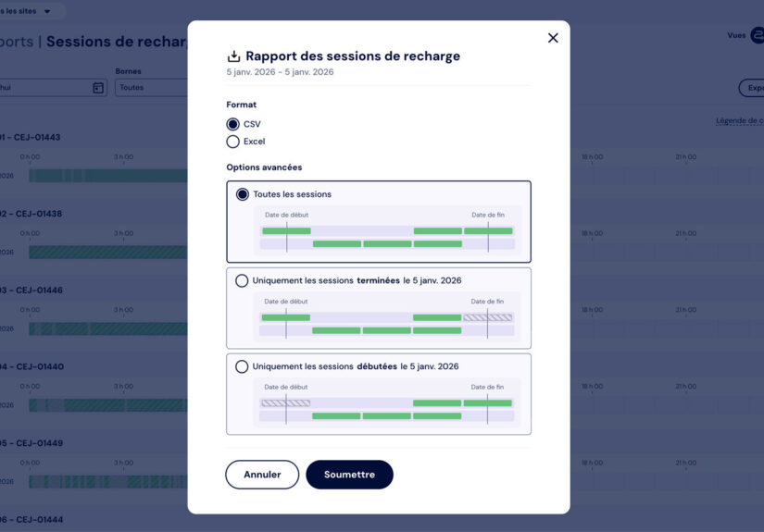764x532 pixels.
Task: Click the Soumettre button
Action: [x=349, y=475]
